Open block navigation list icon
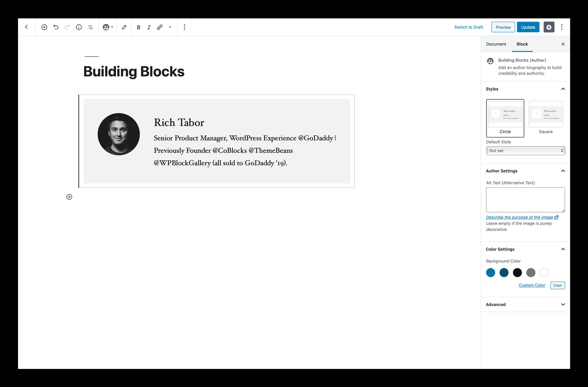This screenshot has width=588, height=387. click(90, 27)
